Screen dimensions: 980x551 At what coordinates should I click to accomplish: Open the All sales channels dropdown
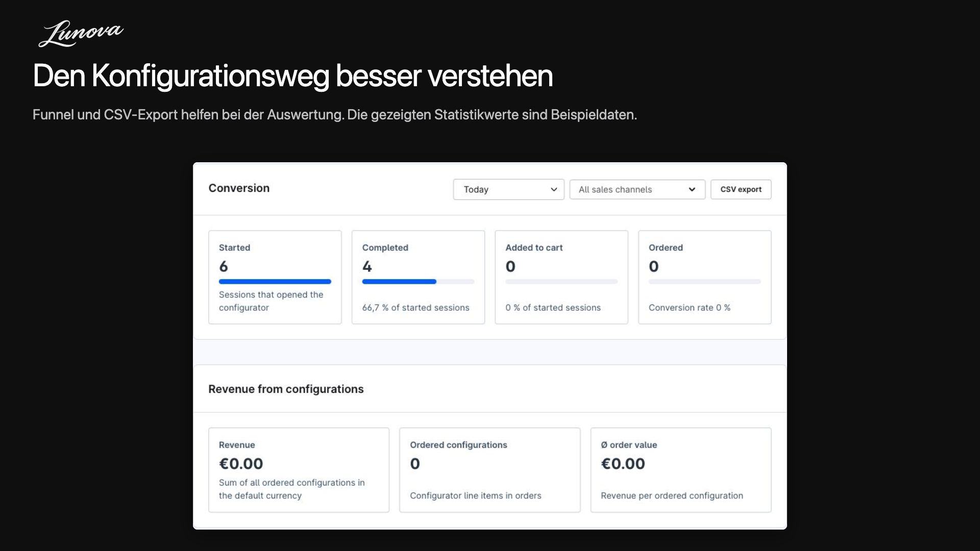[x=637, y=189]
